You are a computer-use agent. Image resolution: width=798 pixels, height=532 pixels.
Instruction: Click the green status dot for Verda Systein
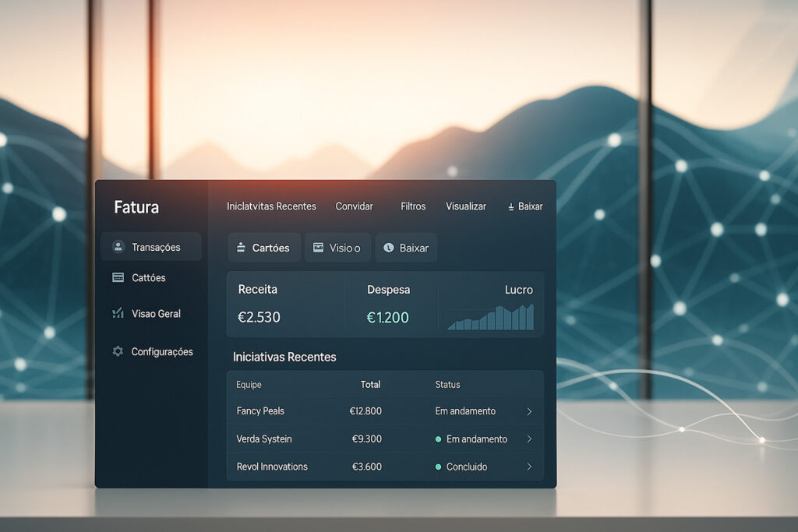click(438, 439)
